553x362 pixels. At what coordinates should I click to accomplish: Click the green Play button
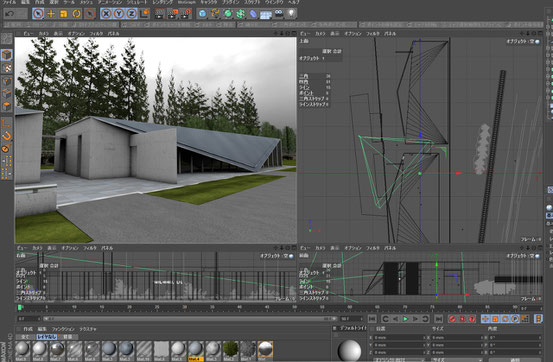click(405, 319)
